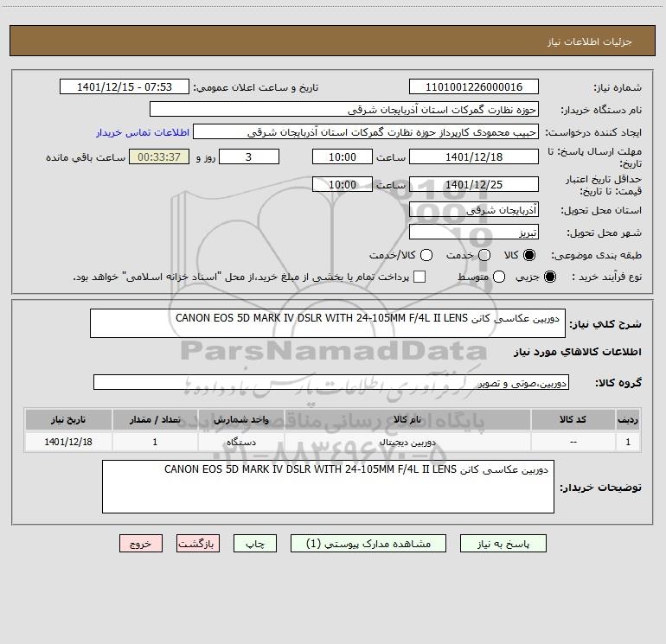Click the گروه کالا field دوربین،صوتی و تصویر

(331, 382)
